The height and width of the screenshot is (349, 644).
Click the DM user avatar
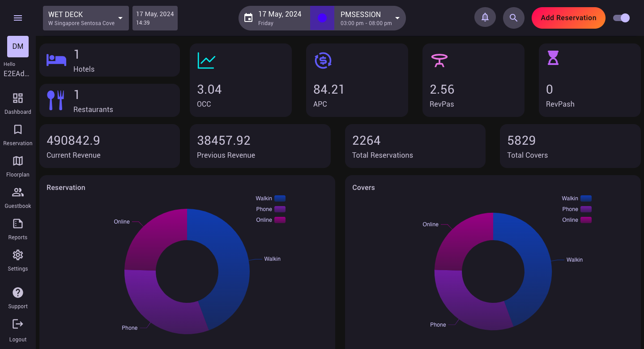tap(18, 47)
